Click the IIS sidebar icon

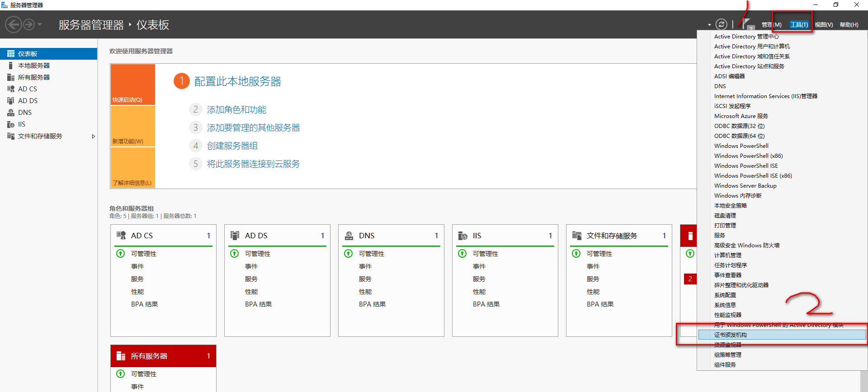(x=11, y=124)
